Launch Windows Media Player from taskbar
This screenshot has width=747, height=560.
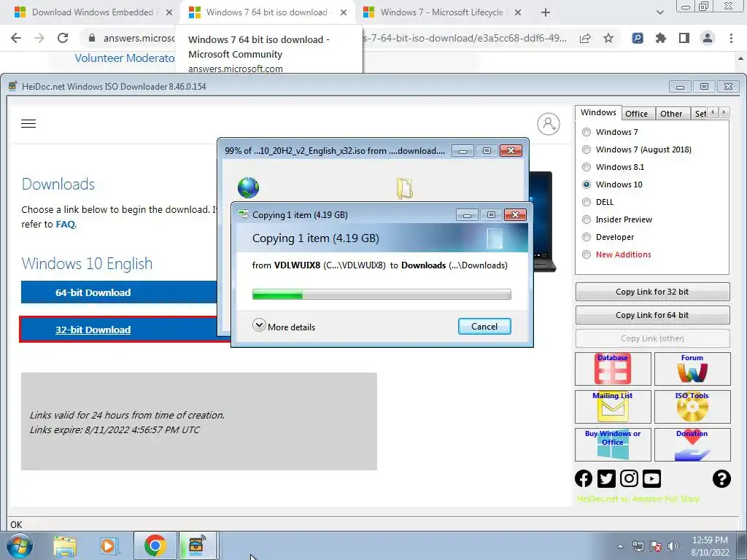(x=108, y=545)
